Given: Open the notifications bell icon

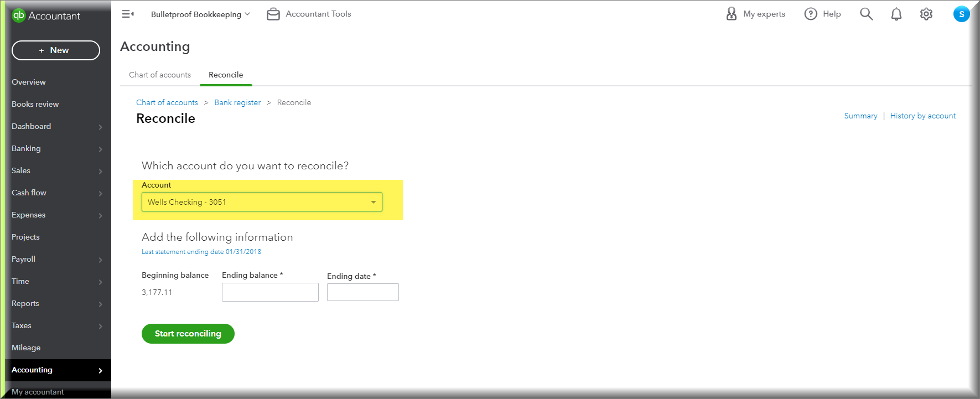Looking at the screenshot, I should (896, 14).
